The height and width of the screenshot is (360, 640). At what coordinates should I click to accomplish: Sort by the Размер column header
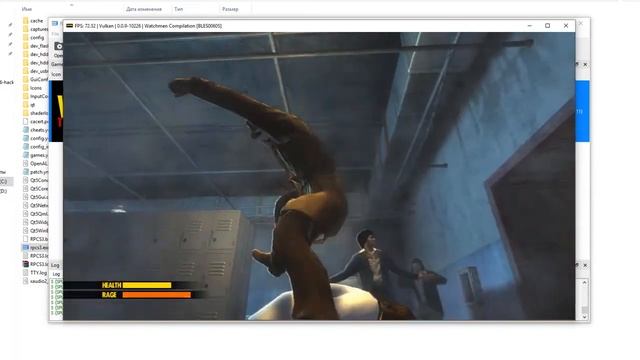click(x=230, y=9)
